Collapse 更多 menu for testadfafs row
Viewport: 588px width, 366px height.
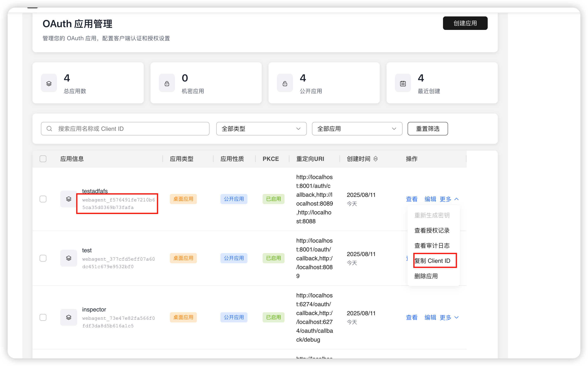[449, 199]
